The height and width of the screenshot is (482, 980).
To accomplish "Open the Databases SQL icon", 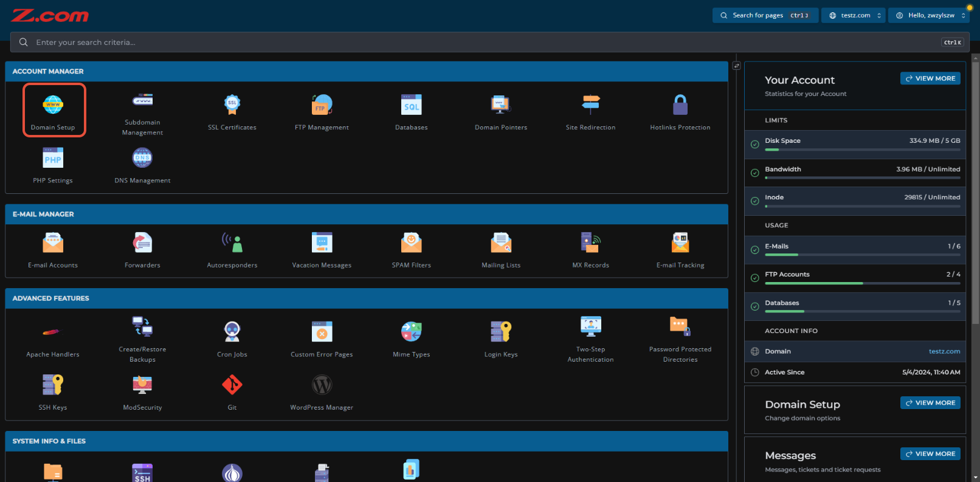I will (412, 106).
